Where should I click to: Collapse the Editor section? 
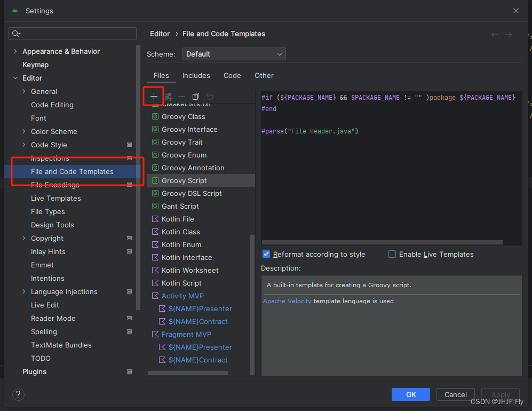15,78
